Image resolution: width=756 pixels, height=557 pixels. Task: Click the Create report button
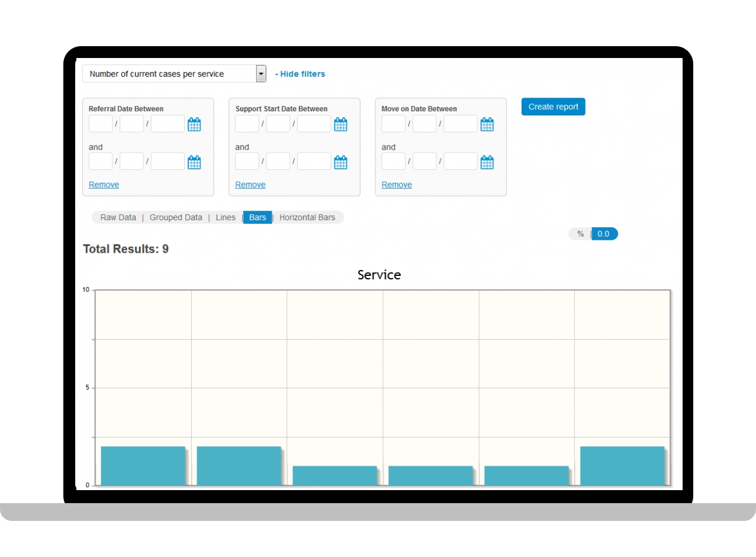(x=553, y=107)
